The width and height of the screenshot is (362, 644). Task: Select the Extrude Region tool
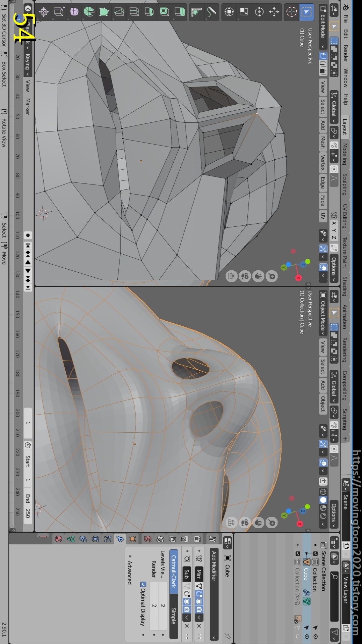(179, 12)
